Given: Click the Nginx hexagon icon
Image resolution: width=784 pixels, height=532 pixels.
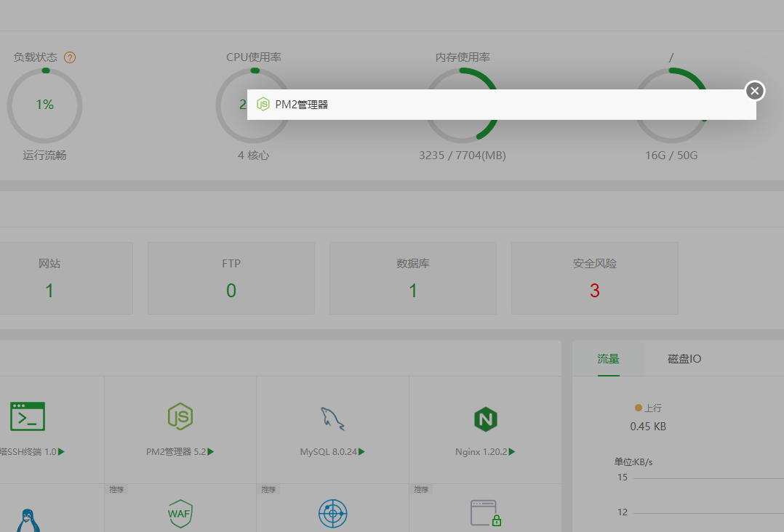Looking at the screenshot, I should [486, 419].
